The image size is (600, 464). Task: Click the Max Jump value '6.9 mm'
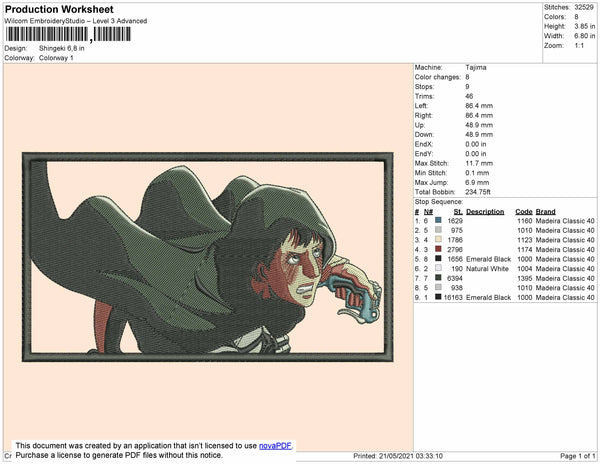[477, 182]
